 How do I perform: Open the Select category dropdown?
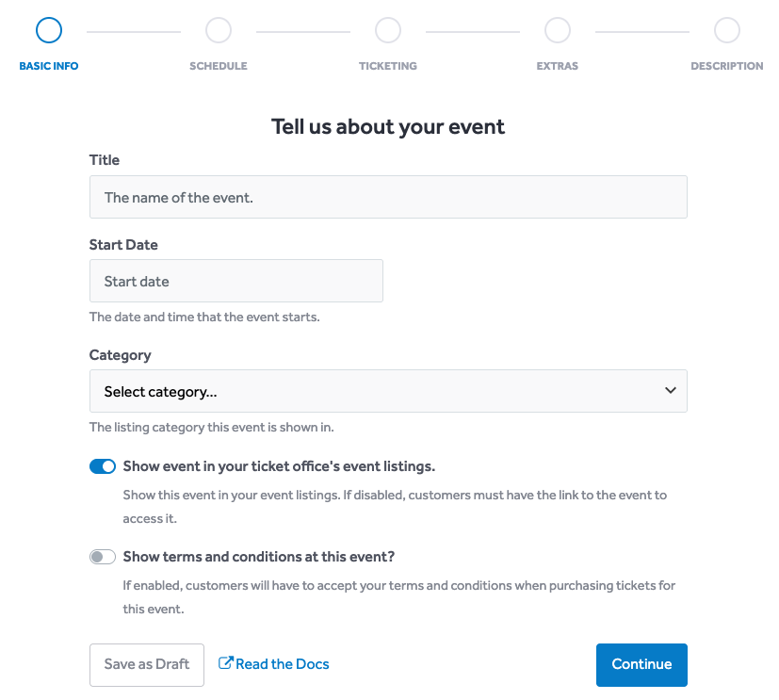(388, 391)
